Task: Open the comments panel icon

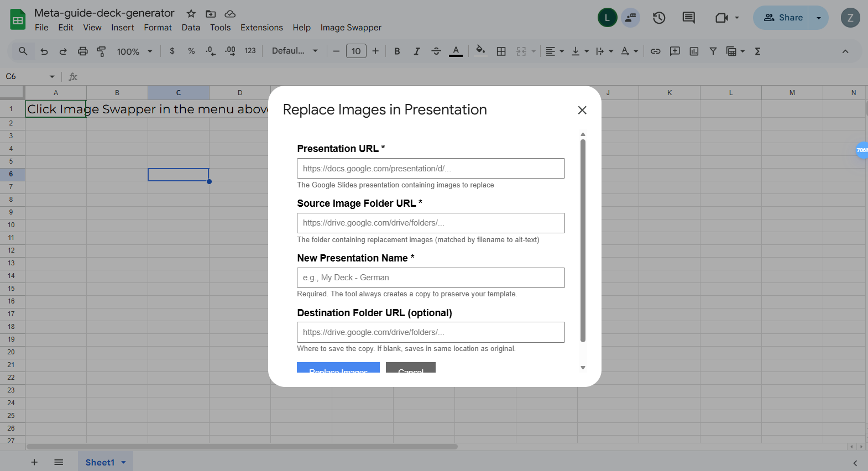Action: click(688, 18)
